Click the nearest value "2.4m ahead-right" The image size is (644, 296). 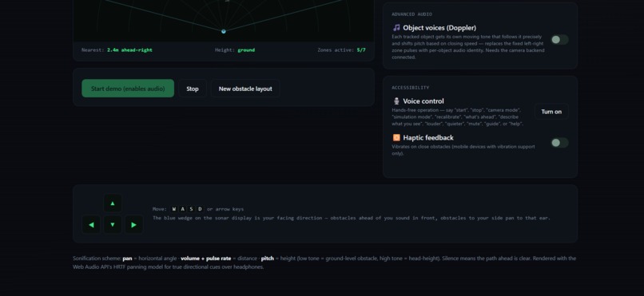[x=129, y=50]
